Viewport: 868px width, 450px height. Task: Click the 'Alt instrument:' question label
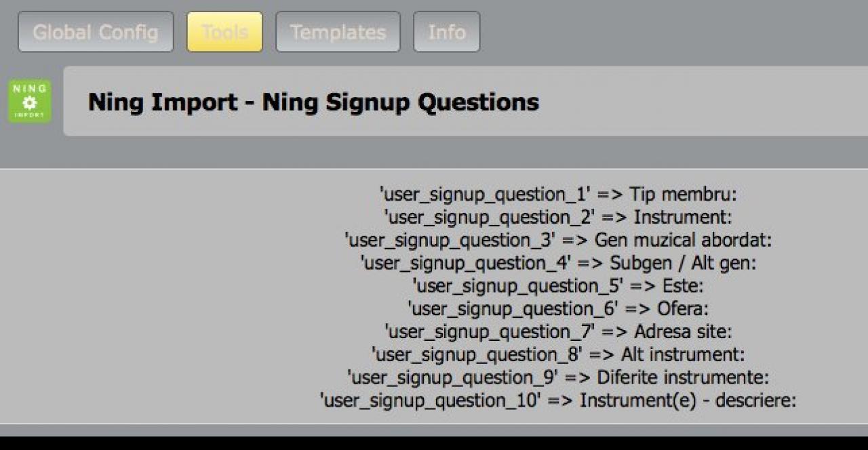point(683,354)
